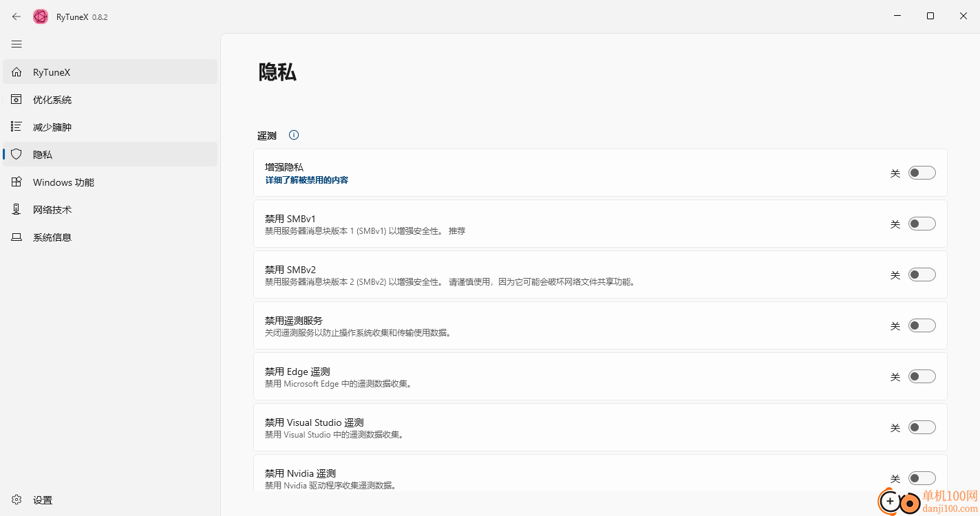The height and width of the screenshot is (516, 980).
Task: Click the RyTuneX pink logo icon
Action: pos(41,17)
